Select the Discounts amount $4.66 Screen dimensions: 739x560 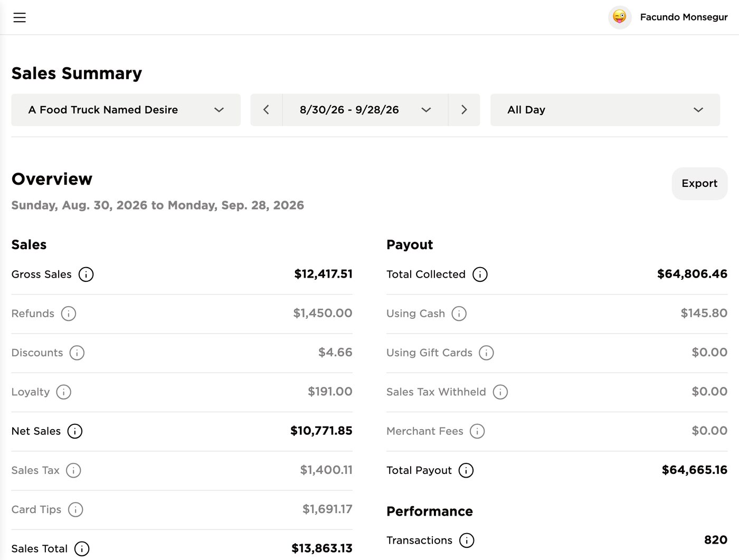pos(335,352)
